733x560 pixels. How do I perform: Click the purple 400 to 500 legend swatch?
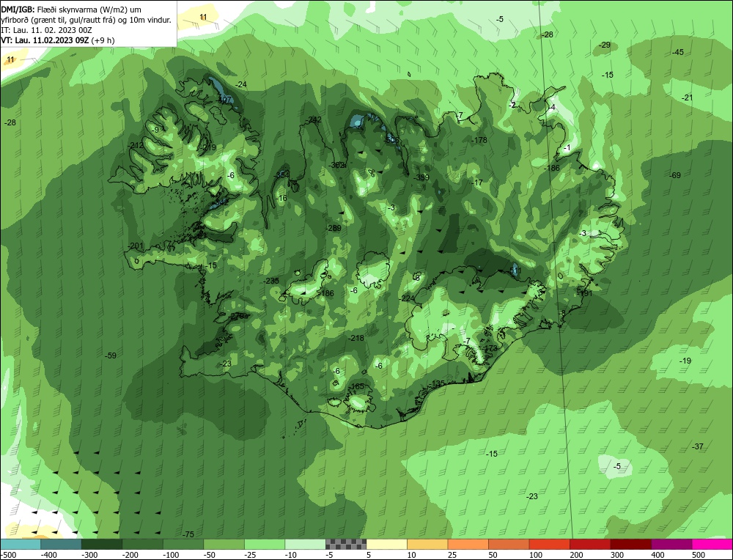click(x=671, y=544)
